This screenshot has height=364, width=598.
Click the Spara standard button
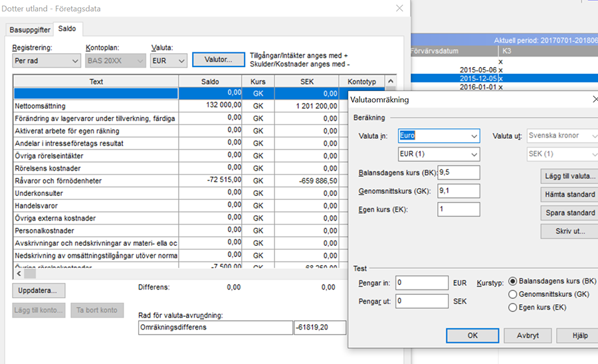[569, 213]
